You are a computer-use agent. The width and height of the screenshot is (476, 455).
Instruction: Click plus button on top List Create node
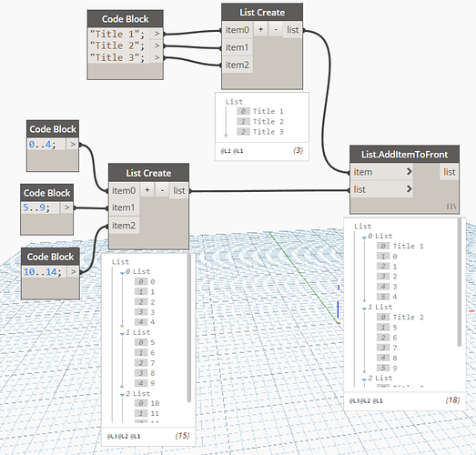pos(260,30)
